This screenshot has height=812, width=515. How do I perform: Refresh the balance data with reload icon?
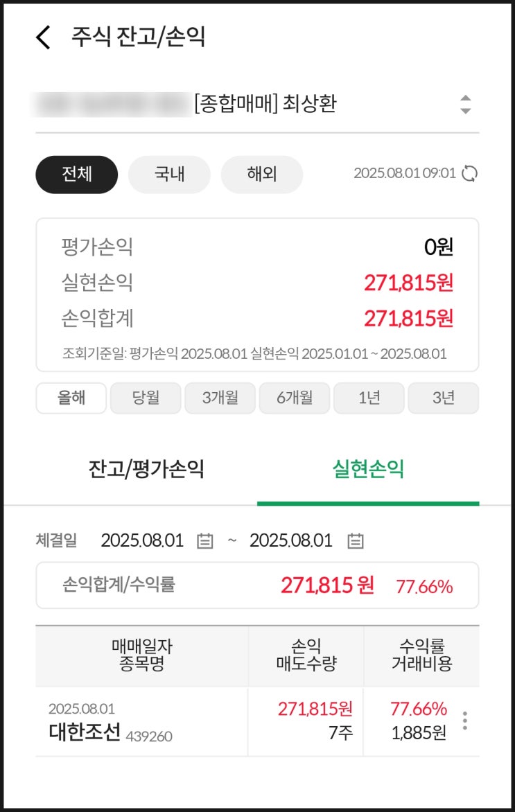pyautogui.click(x=470, y=173)
